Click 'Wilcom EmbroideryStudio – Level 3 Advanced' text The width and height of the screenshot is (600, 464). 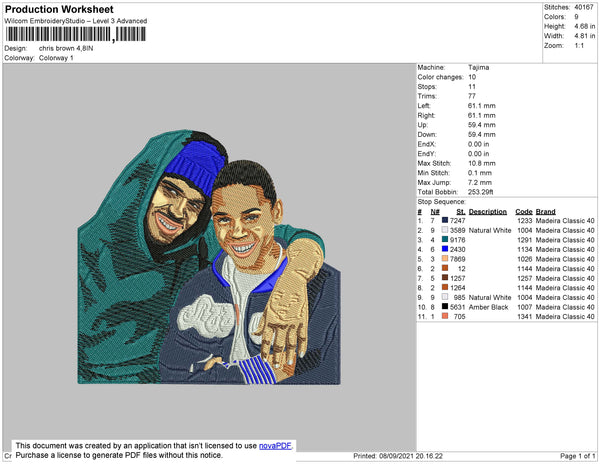point(76,21)
